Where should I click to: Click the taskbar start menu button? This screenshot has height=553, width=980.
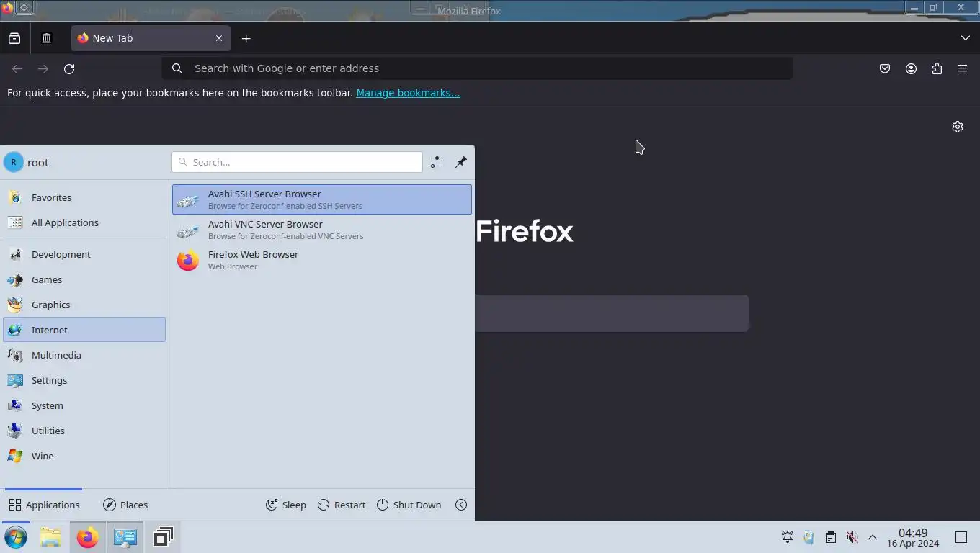15,537
